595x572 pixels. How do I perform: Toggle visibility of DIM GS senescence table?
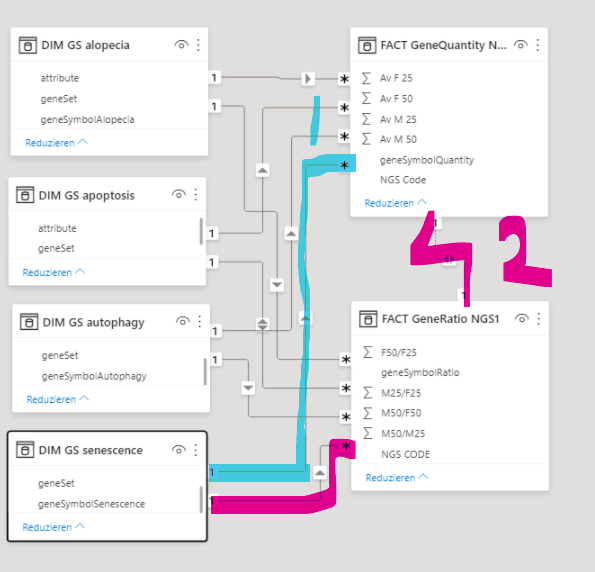tap(179, 450)
